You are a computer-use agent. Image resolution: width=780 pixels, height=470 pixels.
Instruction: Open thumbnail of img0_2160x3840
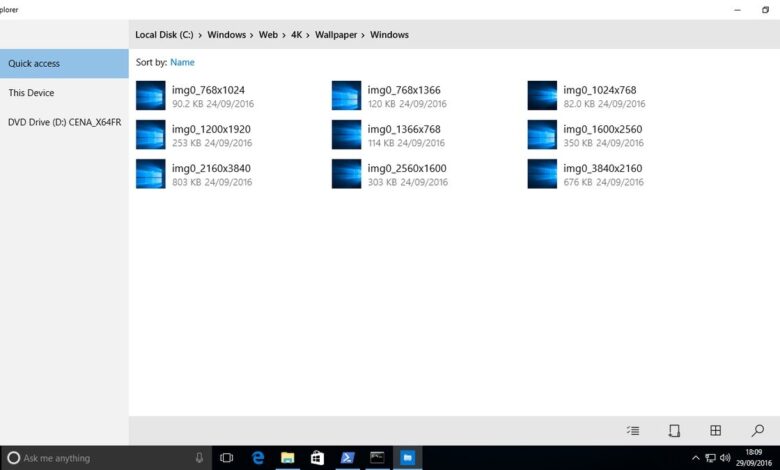151,174
